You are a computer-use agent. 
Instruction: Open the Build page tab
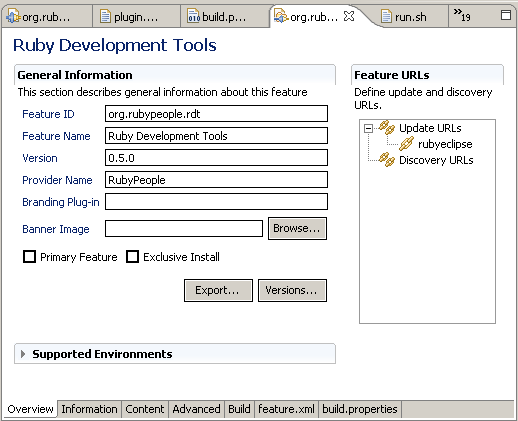point(239,409)
